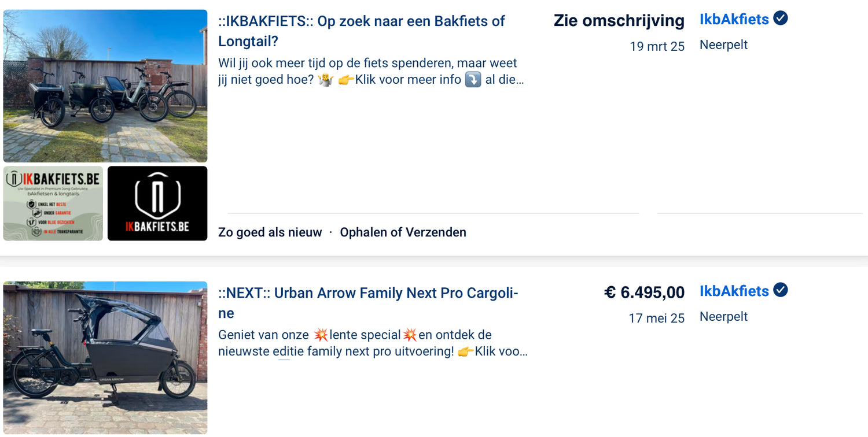Open listing titled Op zoek naar een Bakfiets
868x437 pixels.
[x=362, y=31]
